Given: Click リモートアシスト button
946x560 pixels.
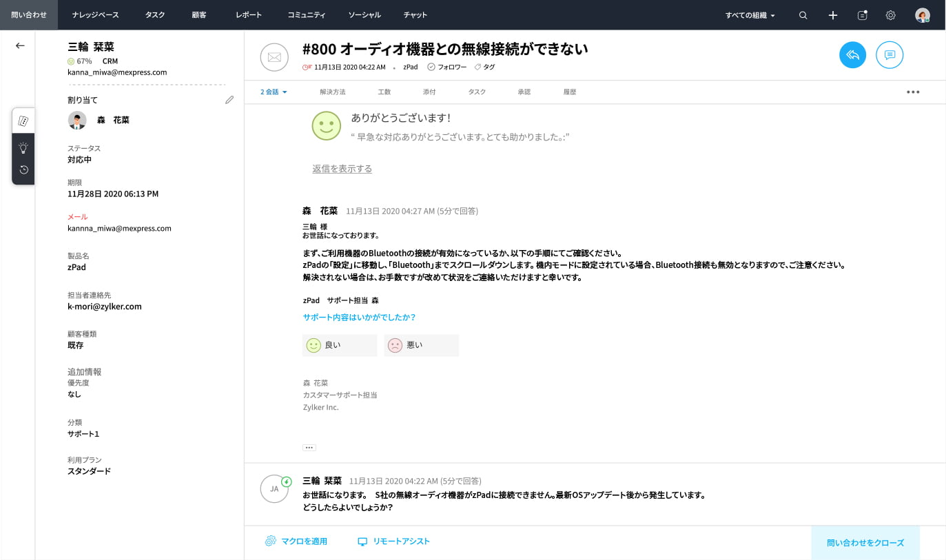Looking at the screenshot, I should pyautogui.click(x=393, y=541).
